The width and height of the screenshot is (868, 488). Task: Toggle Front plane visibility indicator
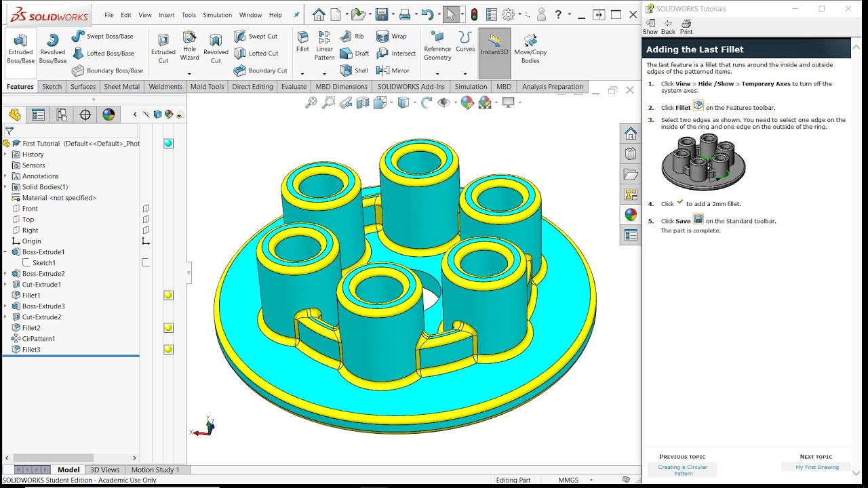[146, 209]
